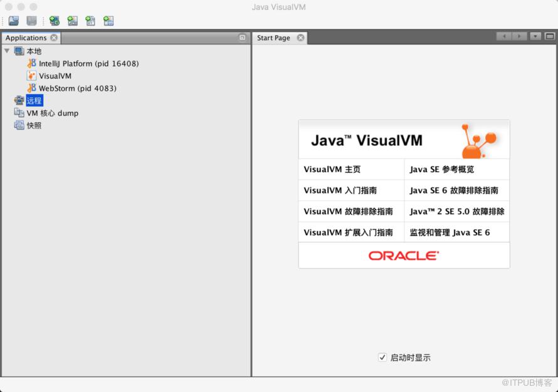Click the first green-plus Add toolbar icon

[55, 21]
